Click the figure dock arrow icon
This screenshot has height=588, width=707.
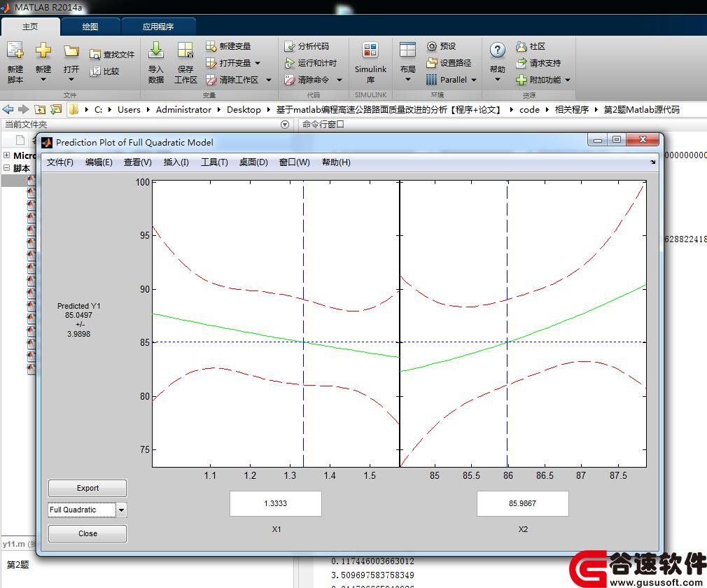[x=652, y=162]
